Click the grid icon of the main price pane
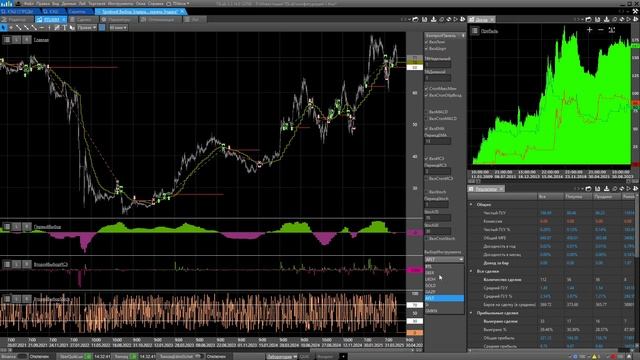640x360 pixels. pyautogui.click(x=7, y=40)
